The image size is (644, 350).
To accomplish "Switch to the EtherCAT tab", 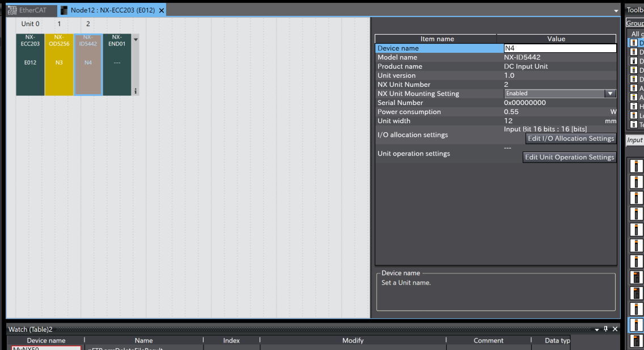I will (x=32, y=10).
